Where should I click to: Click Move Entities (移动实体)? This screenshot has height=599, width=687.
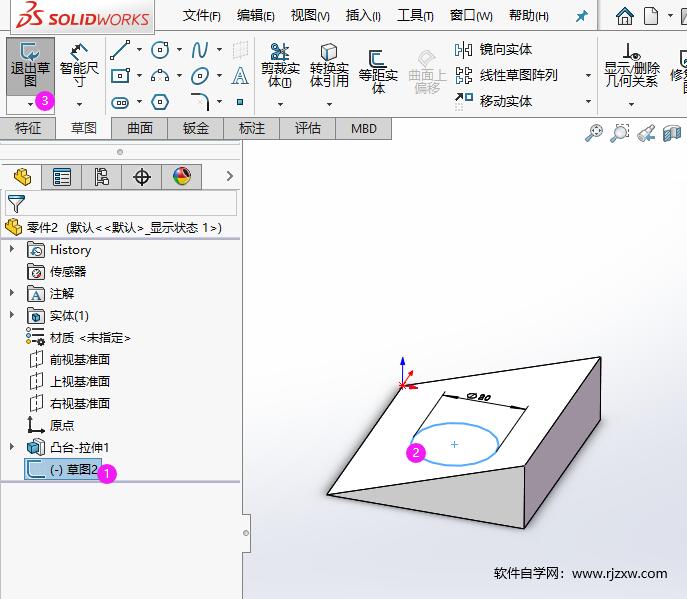tap(493, 101)
